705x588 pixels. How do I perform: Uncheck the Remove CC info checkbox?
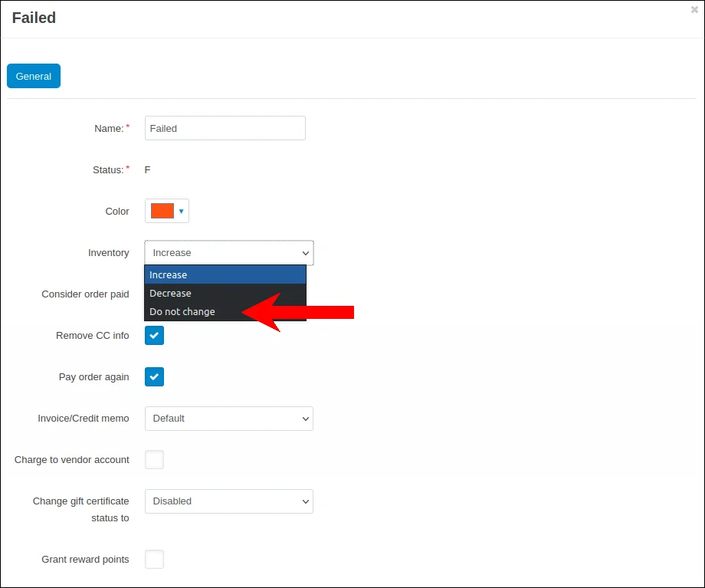pyautogui.click(x=154, y=336)
